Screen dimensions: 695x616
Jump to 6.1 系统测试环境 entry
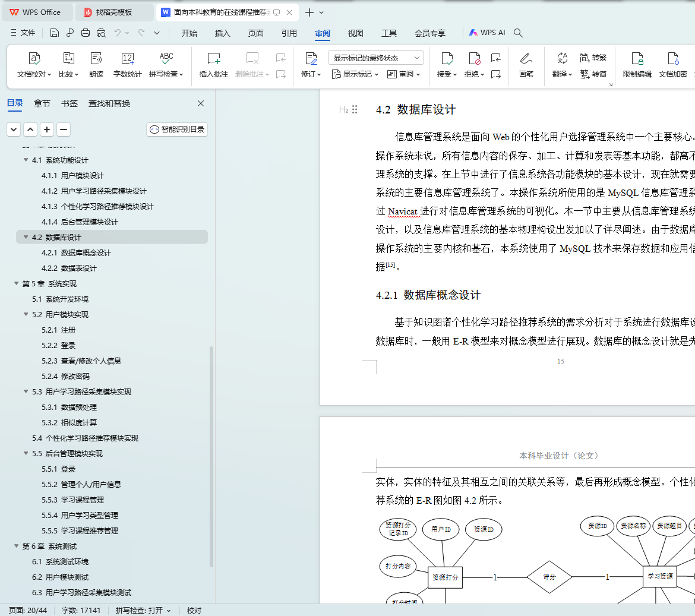click(60, 561)
